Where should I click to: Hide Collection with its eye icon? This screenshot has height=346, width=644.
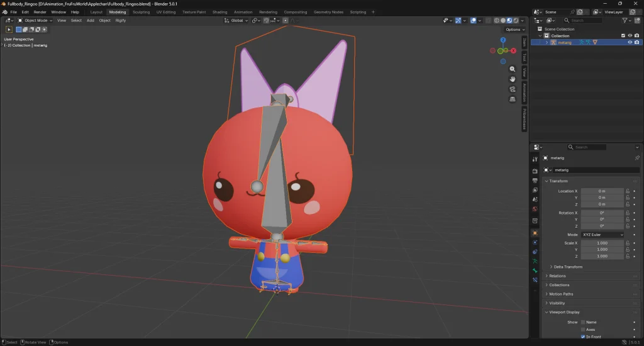[630, 36]
